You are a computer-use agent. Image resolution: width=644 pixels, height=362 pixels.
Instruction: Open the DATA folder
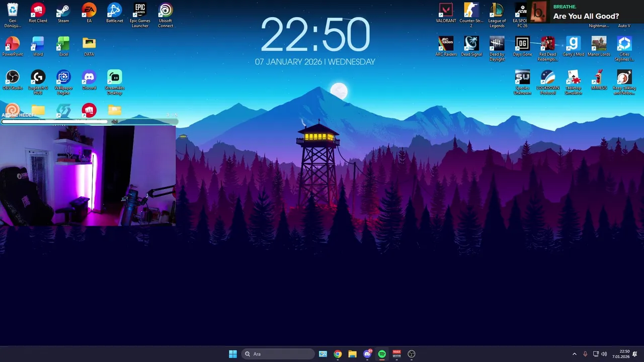point(89,46)
